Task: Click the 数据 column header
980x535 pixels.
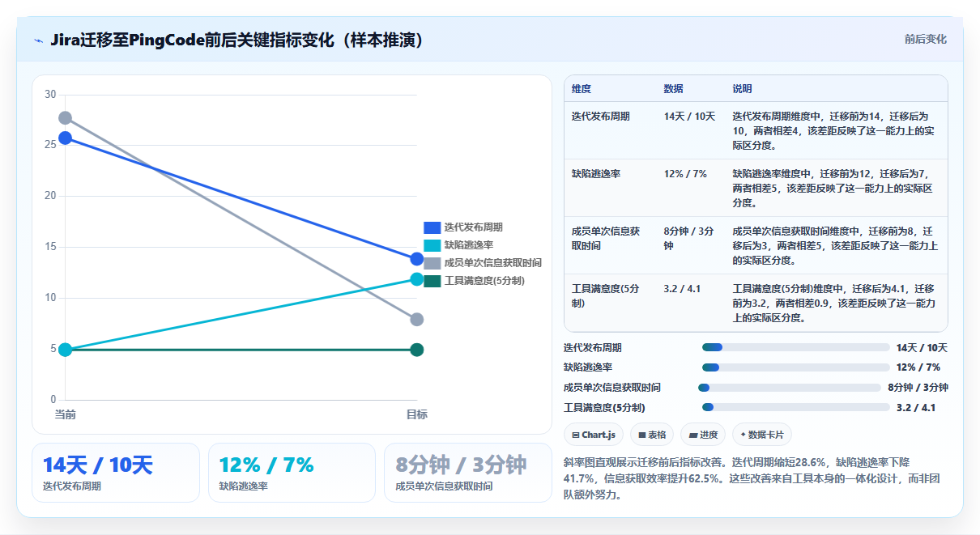Action: pyautogui.click(x=674, y=88)
